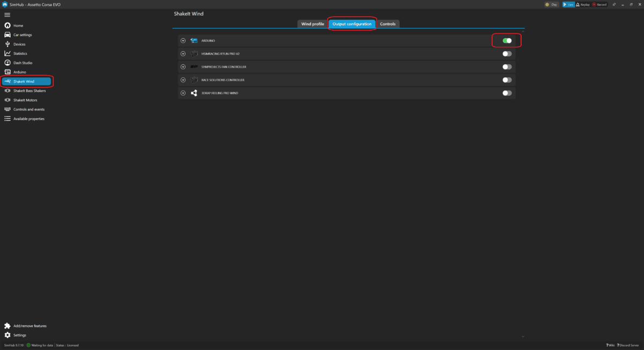The height and width of the screenshot is (350, 644).
Task: Start Replay mode from title bar
Action: pos(582,4)
